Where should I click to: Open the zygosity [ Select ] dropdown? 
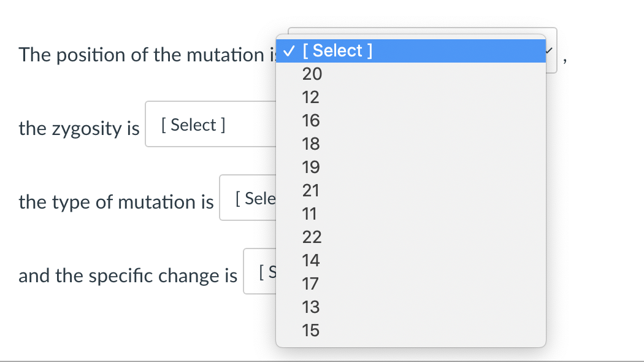pyautogui.click(x=193, y=125)
